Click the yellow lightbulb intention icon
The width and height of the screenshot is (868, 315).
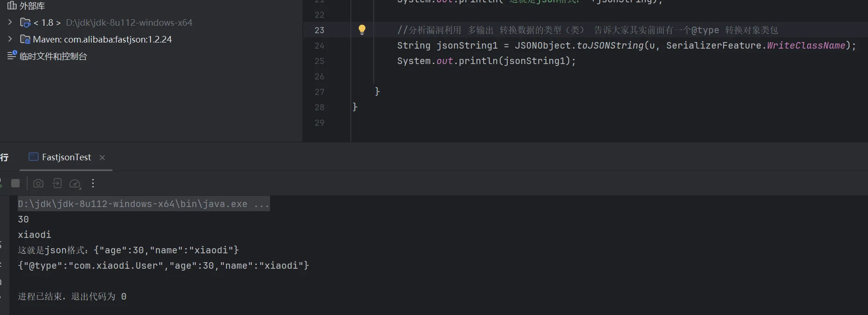coord(362,30)
